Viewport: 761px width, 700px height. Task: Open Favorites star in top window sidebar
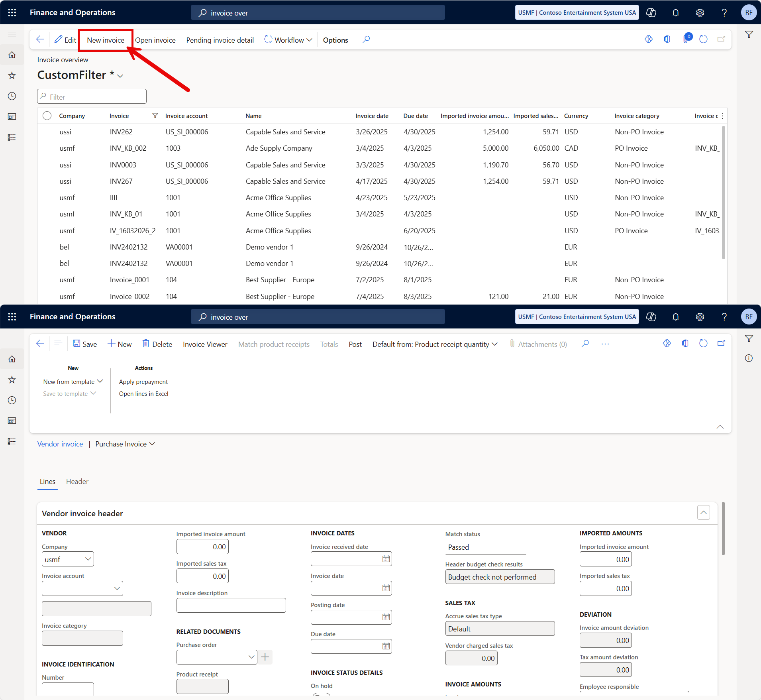click(x=12, y=75)
